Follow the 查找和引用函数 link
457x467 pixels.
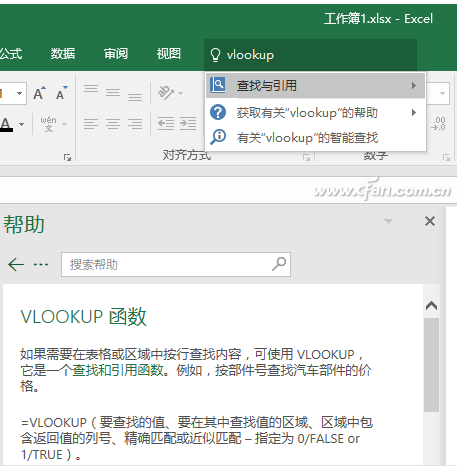[x=118, y=370]
